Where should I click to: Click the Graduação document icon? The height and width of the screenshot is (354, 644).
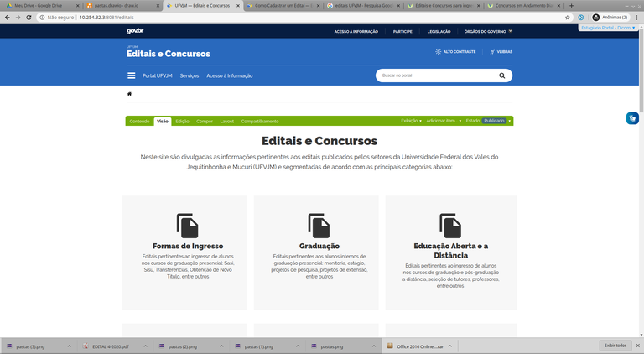[x=319, y=225]
